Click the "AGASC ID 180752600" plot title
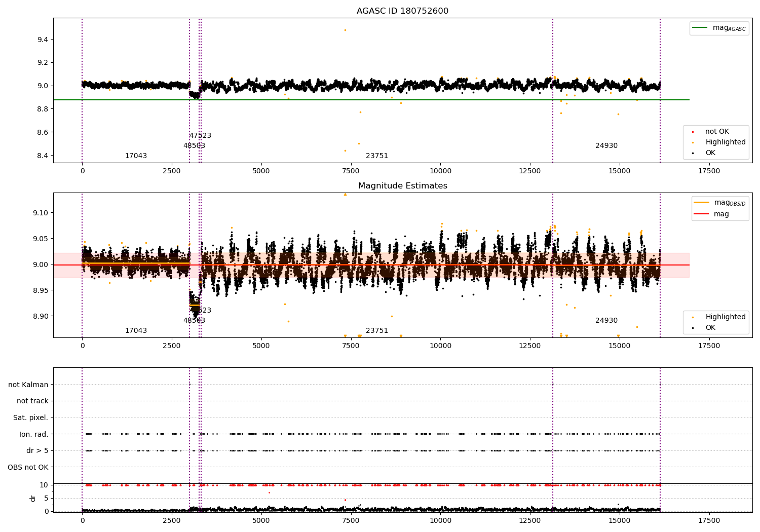 coord(402,11)
